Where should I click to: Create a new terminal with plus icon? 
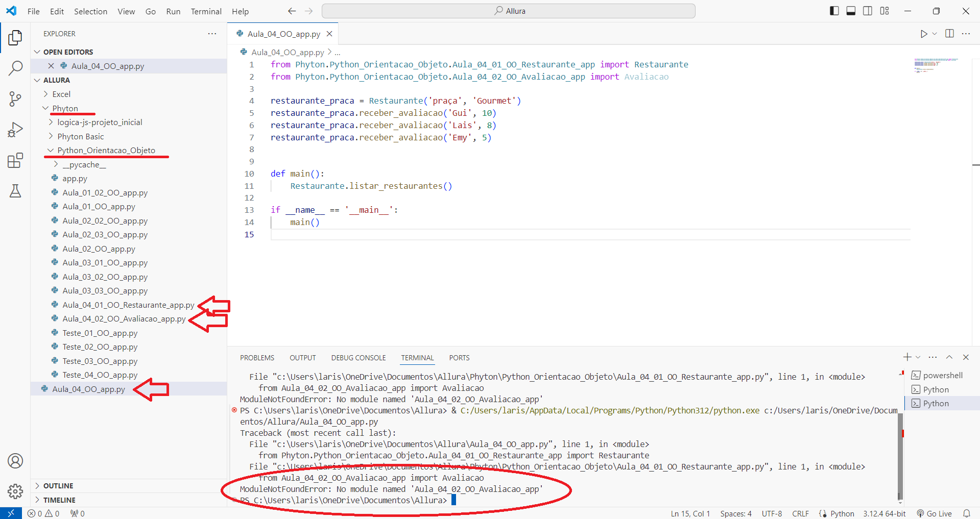[907, 357]
